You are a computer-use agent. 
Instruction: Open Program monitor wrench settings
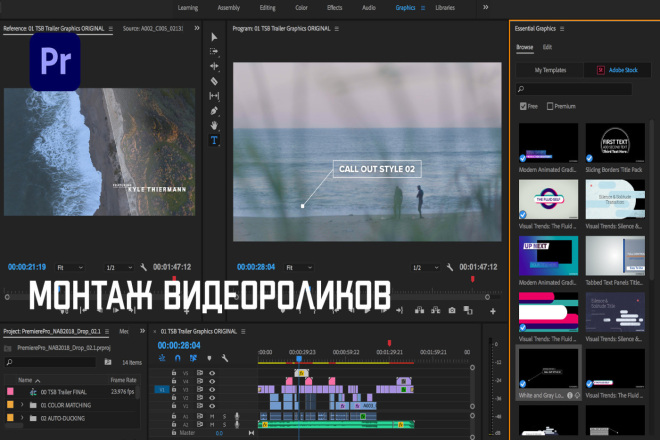[450, 267]
